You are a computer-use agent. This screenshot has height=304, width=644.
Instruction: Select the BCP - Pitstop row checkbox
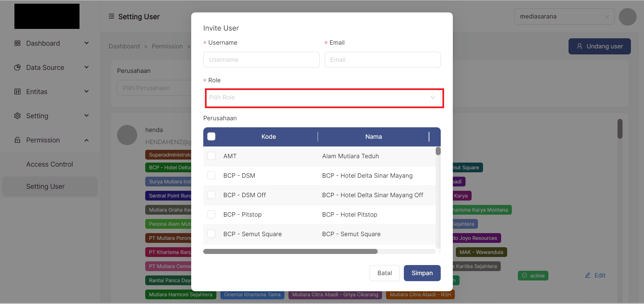tap(211, 214)
